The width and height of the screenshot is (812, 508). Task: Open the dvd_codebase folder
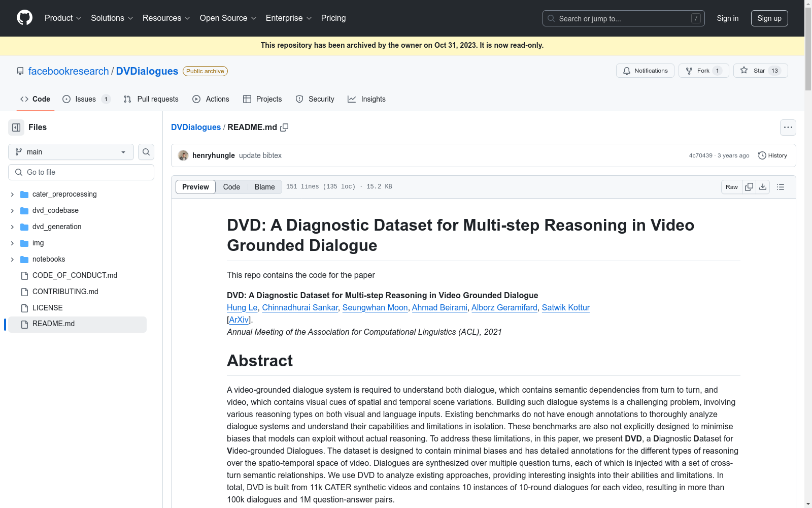(x=55, y=210)
